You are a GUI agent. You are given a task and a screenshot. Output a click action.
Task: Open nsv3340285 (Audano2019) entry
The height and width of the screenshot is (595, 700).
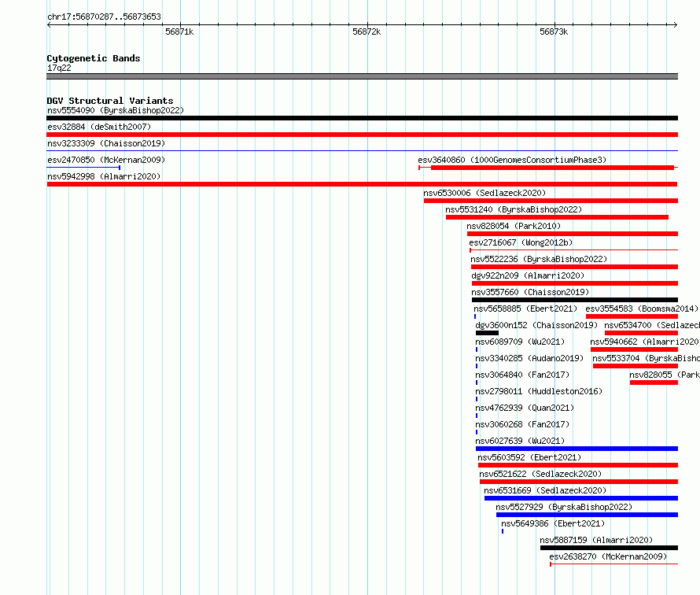click(x=529, y=358)
